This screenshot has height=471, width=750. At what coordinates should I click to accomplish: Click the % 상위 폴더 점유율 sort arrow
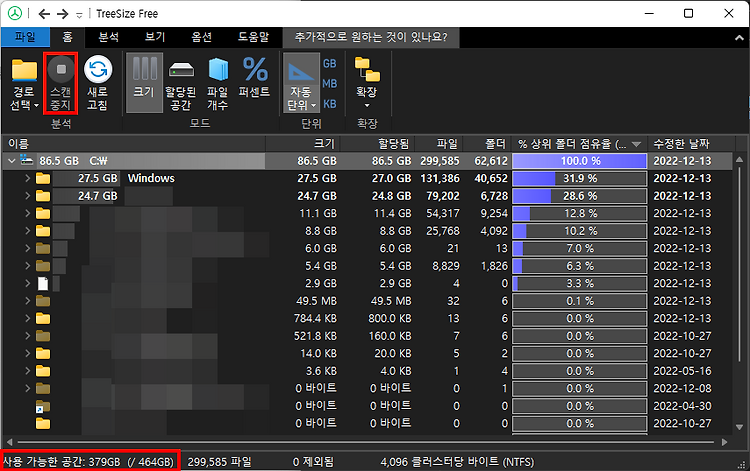point(636,144)
